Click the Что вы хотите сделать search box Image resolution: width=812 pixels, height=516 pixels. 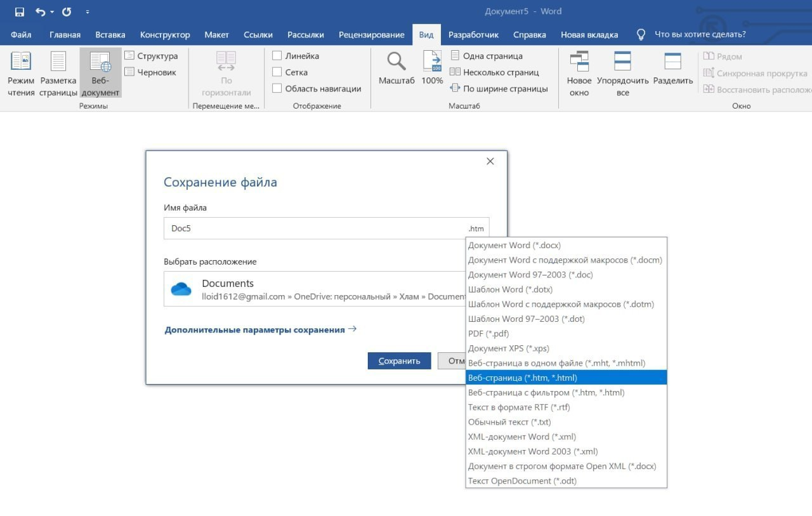tap(700, 35)
